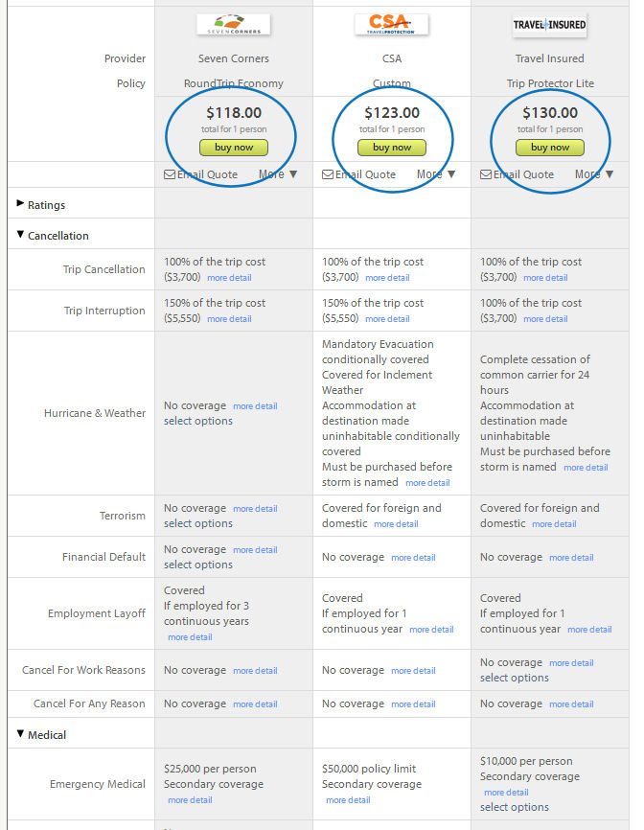Open more detail for Travel Insured Financial Default

571,558
